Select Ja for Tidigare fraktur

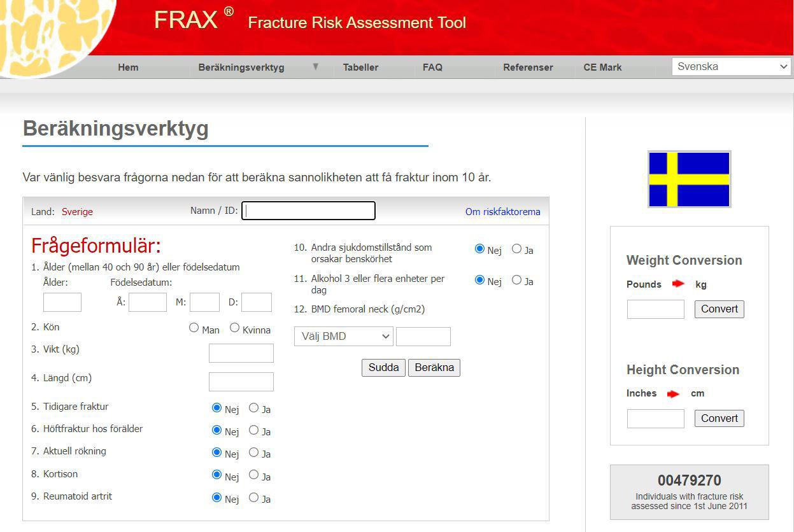click(x=253, y=407)
